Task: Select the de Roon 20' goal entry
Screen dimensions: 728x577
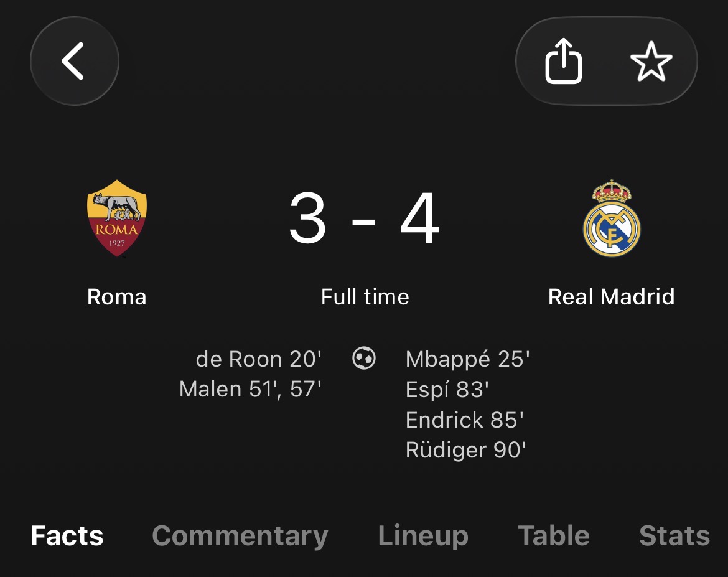Action: coord(259,359)
